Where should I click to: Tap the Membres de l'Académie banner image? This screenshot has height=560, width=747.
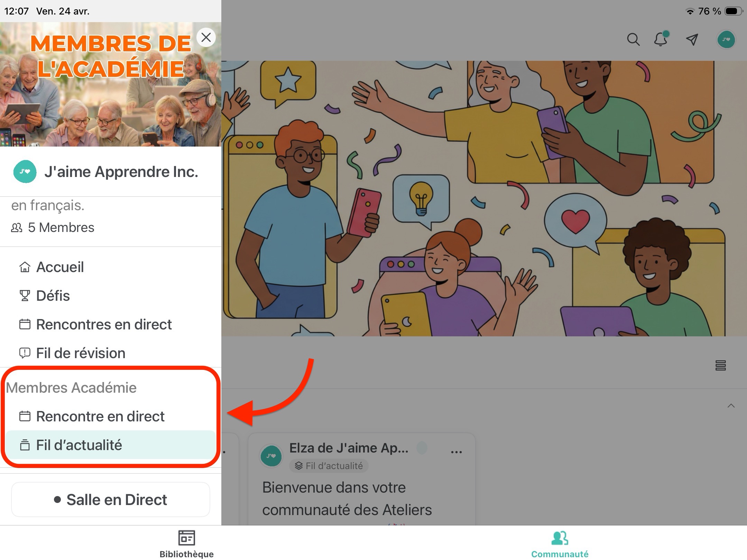coord(111,84)
